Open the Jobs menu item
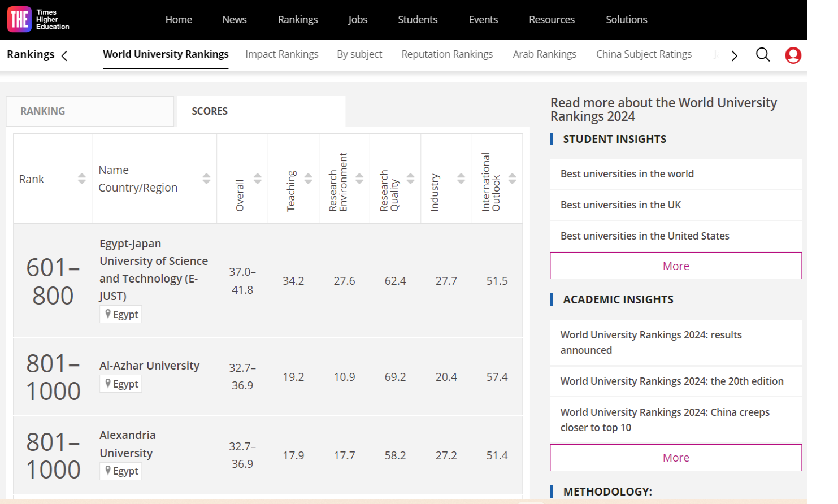838x504 pixels. click(x=358, y=20)
